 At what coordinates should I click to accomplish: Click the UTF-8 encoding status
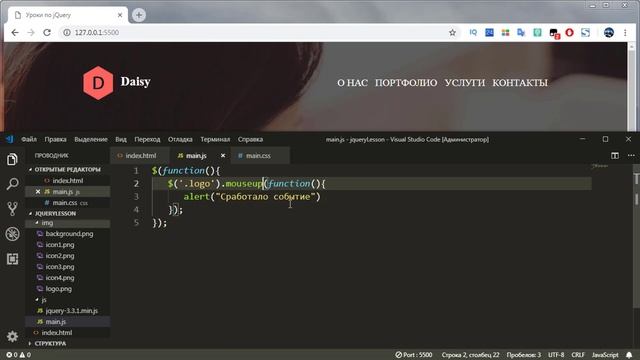[x=556, y=355]
